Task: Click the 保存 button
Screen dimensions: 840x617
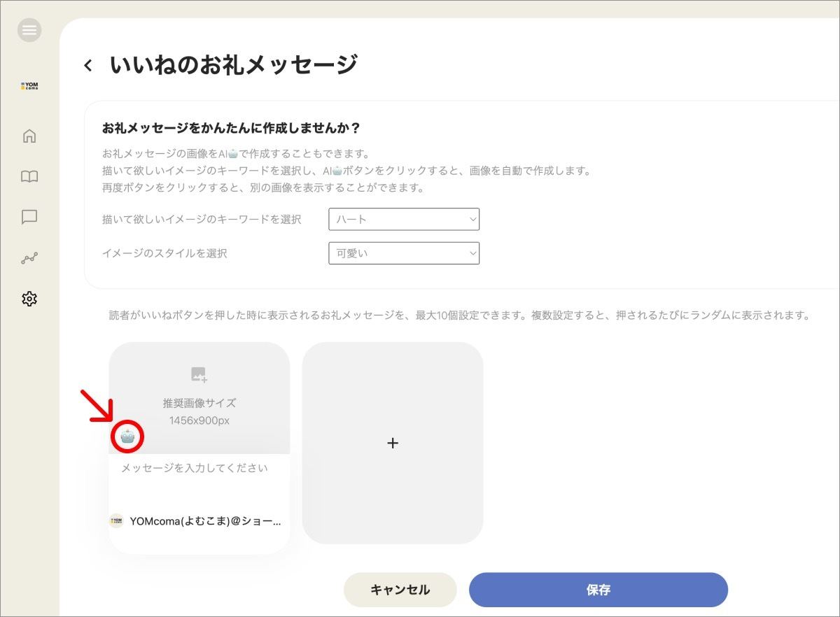Action: tap(598, 590)
